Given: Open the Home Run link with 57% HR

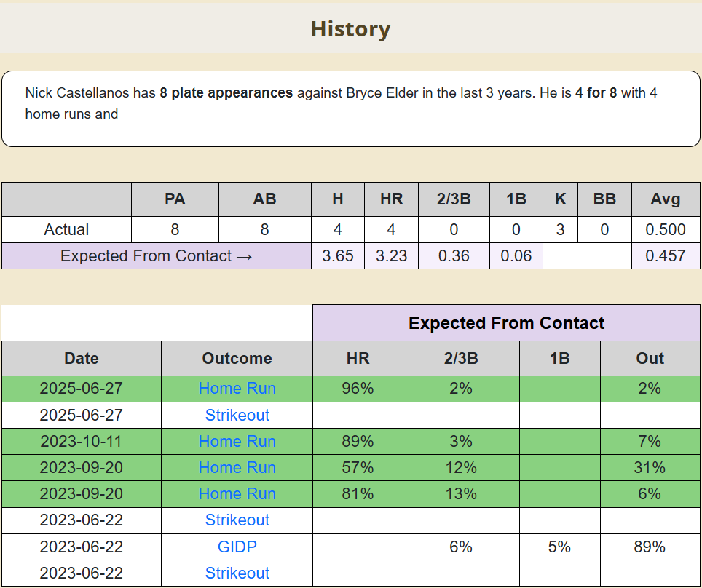Looking at the screenshot, I should click(x=237, y=468).
